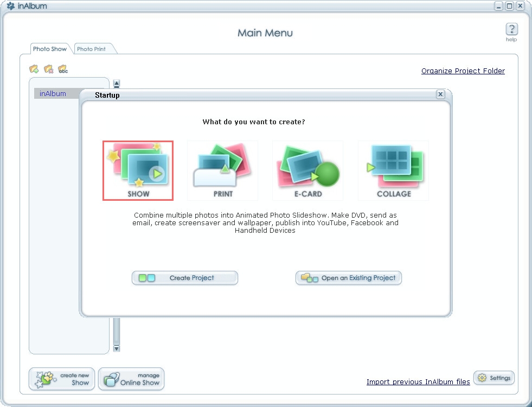Open Organize Project Folder link
The width and height of the screenshot is (532, 407).
pos(463,71)
